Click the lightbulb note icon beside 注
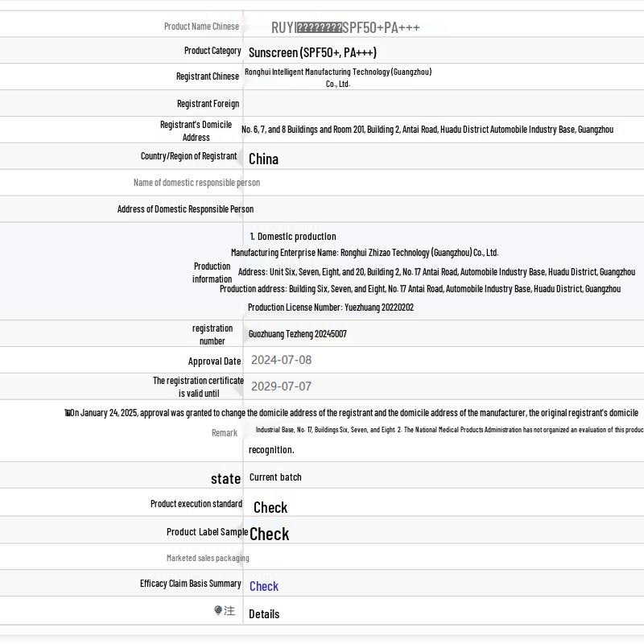The width and height of the screenshot is (644, 644). (x=218, y=611)
